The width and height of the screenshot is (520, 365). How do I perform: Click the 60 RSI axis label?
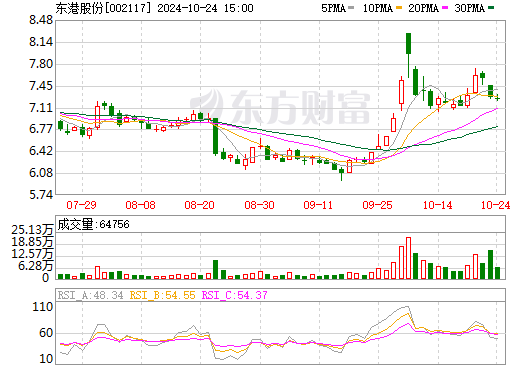coord(46,333)
